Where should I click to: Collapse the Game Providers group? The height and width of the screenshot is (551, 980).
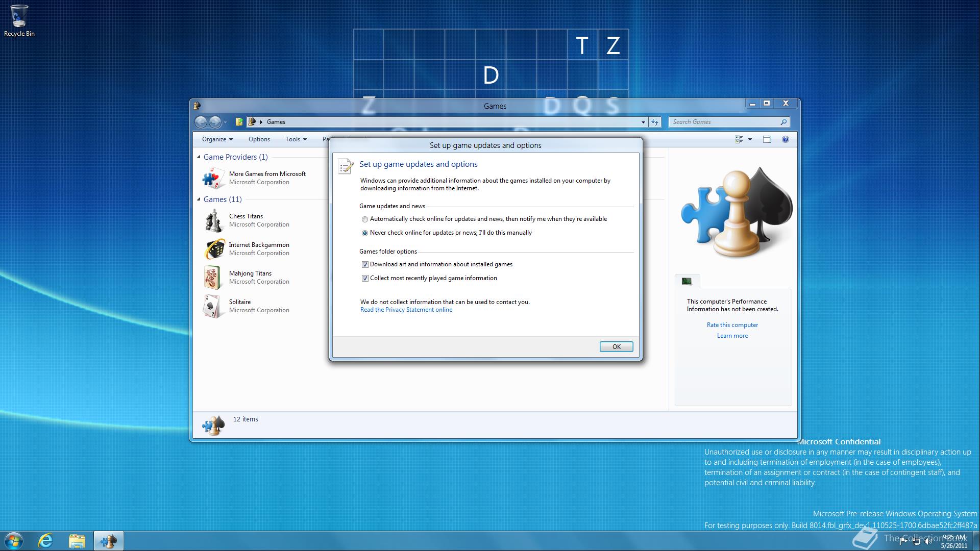(199, 157)
